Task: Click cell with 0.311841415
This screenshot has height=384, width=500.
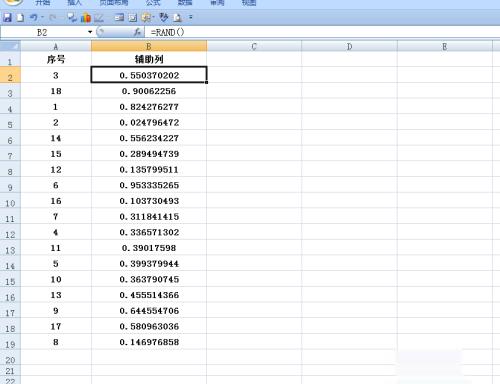Action: [x=149, y=217]
